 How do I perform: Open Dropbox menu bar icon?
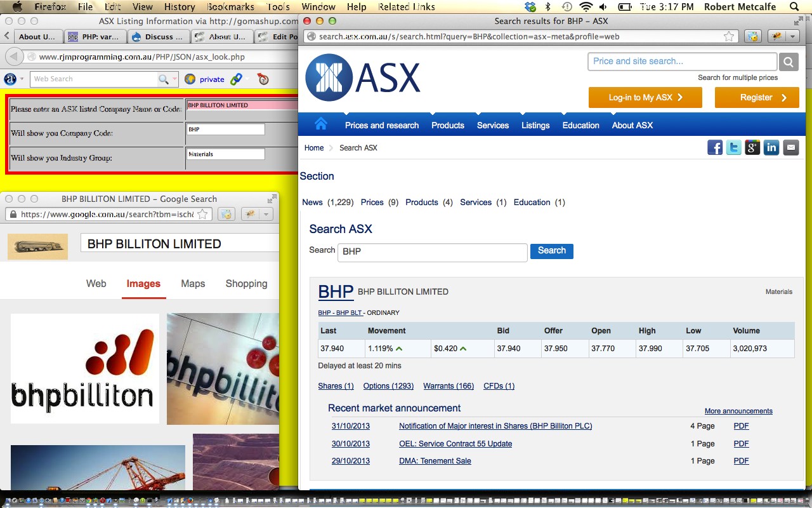pyautogui.click(x=530, y=7)
